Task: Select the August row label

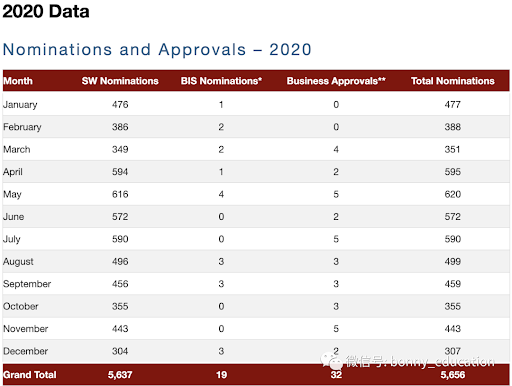Action: click(x=18, y=262)
